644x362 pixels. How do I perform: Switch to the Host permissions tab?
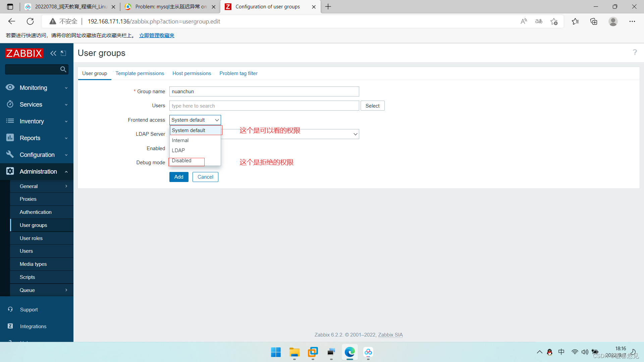pyautogui.click(x=192, y=73)
